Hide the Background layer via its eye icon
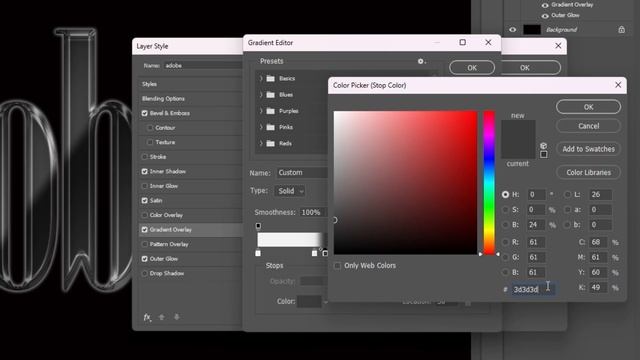 click(513, 29)
